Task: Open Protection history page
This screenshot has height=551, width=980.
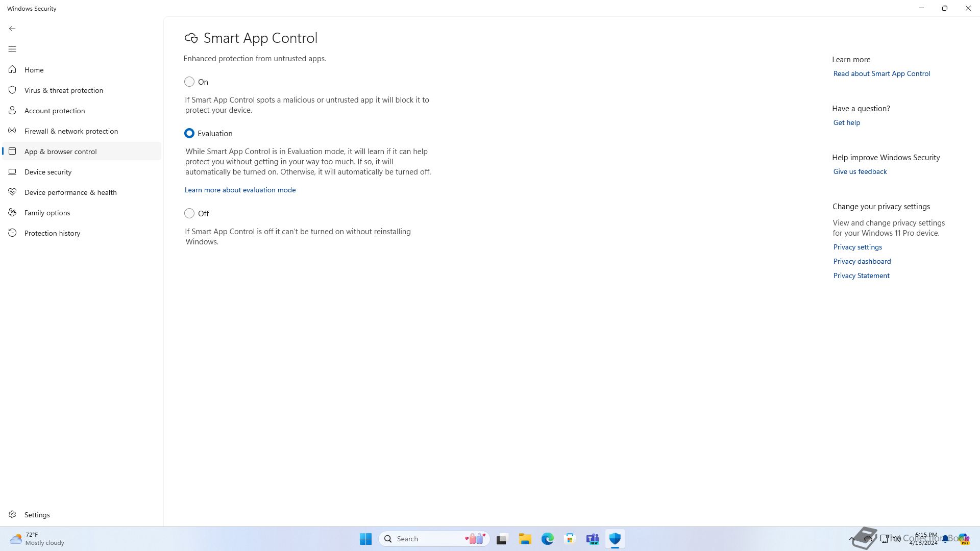Action: (x=82, y=233)
